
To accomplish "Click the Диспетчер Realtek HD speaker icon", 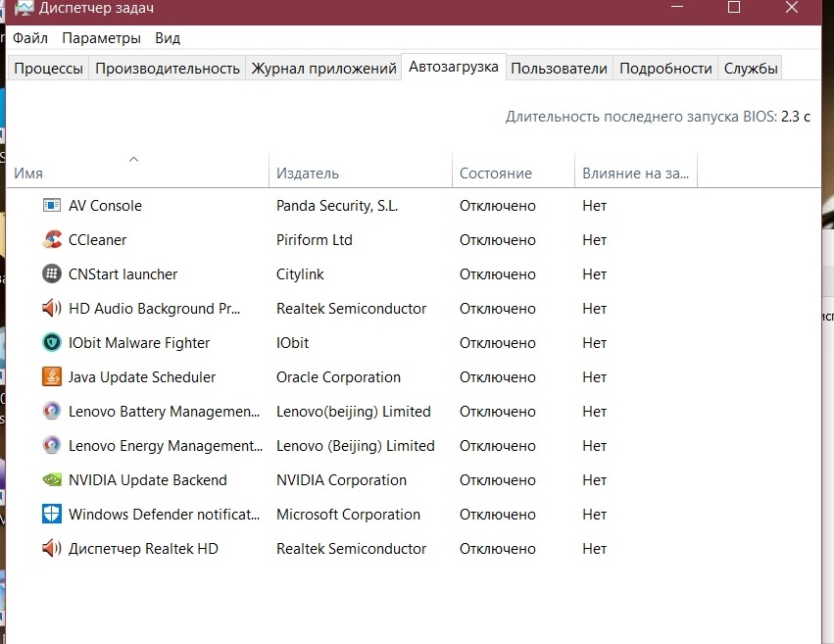I will pyautogui.click(x=52, y=548).
